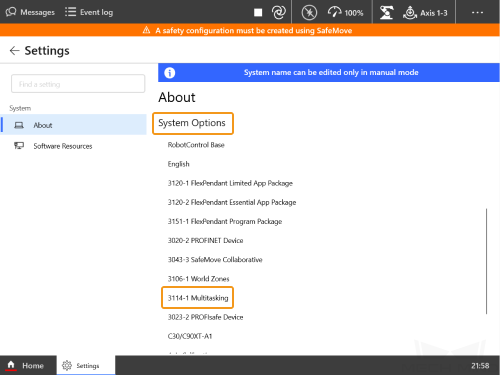Click the safety configuration warning banner
Image resolution: width=500 pixels, height=375 pixels.
[x=250, y=30]
